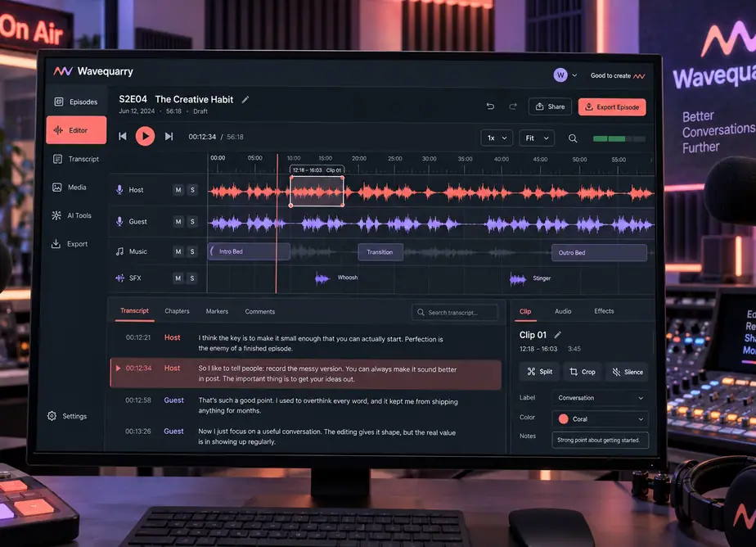
Task: Open the 1x playback speed dropdown
Action: [497, 138]
